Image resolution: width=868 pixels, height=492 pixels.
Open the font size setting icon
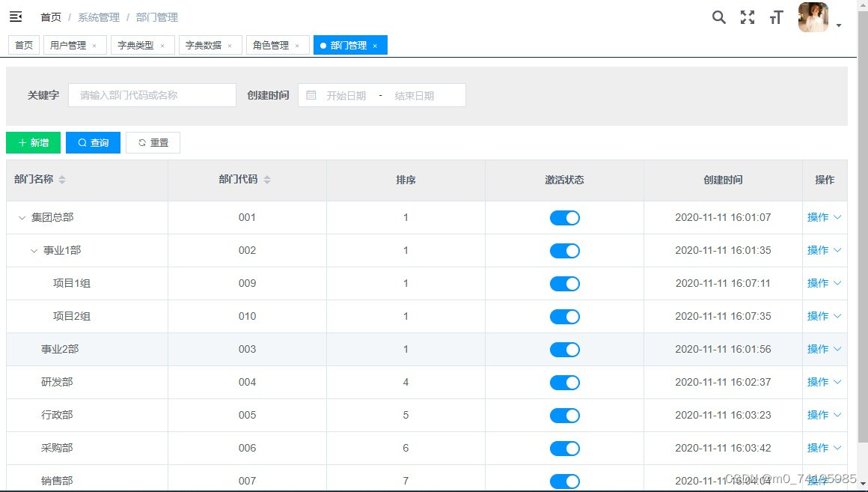pyautogui.click(x=776, y=17)
